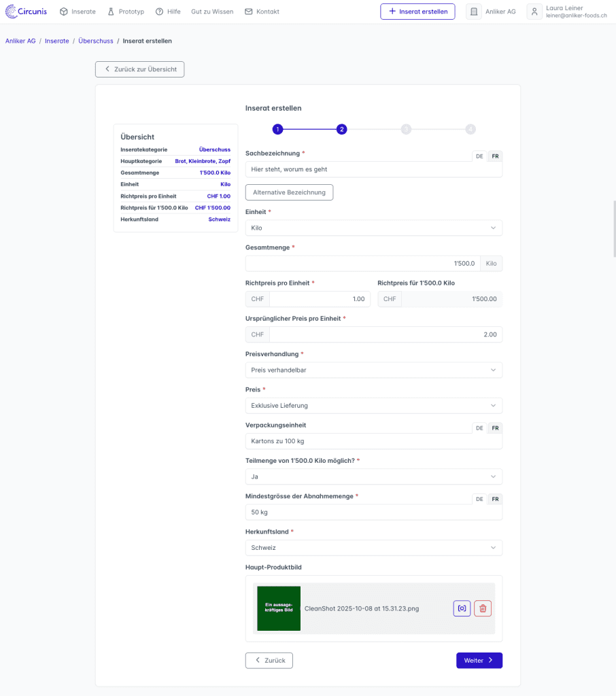The width and height of the screenshot is (616, 696).
Task: Click the user avatar icon for Laura Leiner
Action: [534, 12]
